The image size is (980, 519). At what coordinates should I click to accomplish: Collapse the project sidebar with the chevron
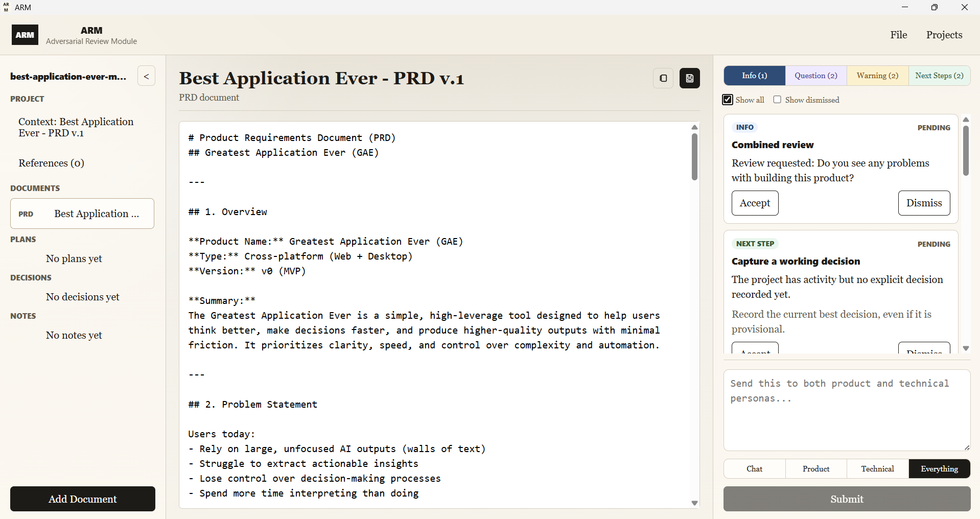pos(146,76)
